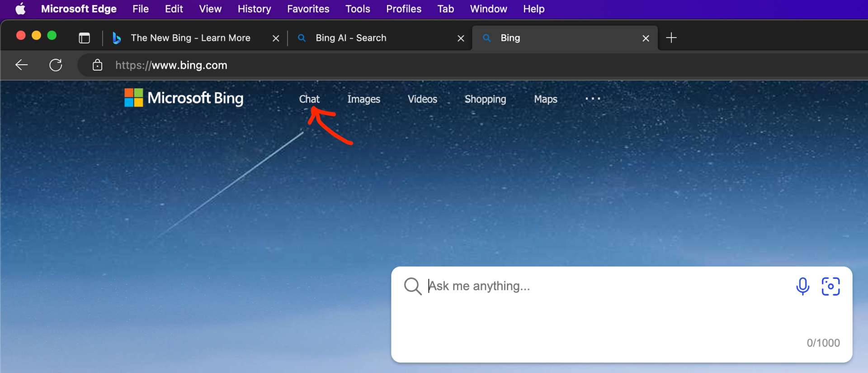Open Bing Chat link

(x=309, y=99)
